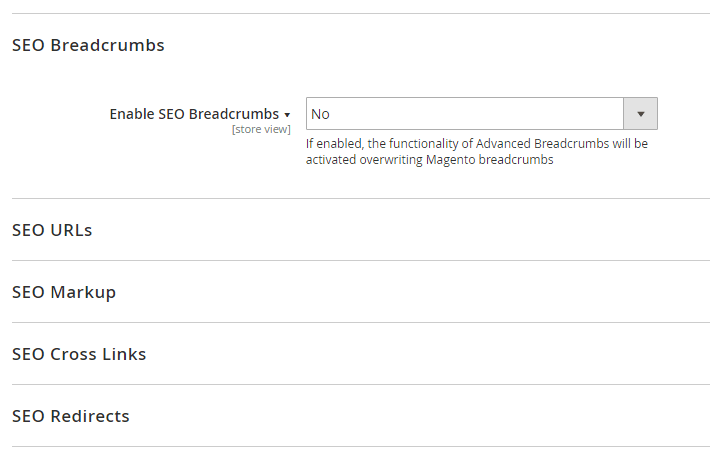
Task: Select the "SEO URLs" heading text
Action: tap(52, 230)
